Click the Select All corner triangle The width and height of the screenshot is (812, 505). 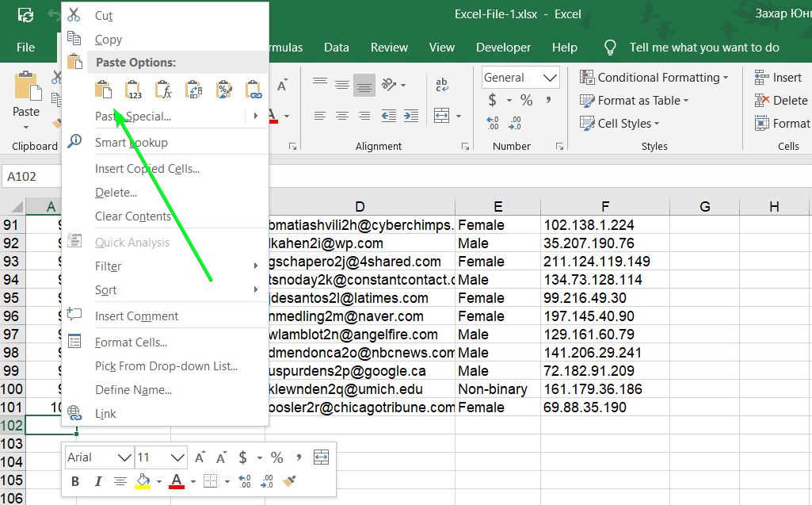16,207
